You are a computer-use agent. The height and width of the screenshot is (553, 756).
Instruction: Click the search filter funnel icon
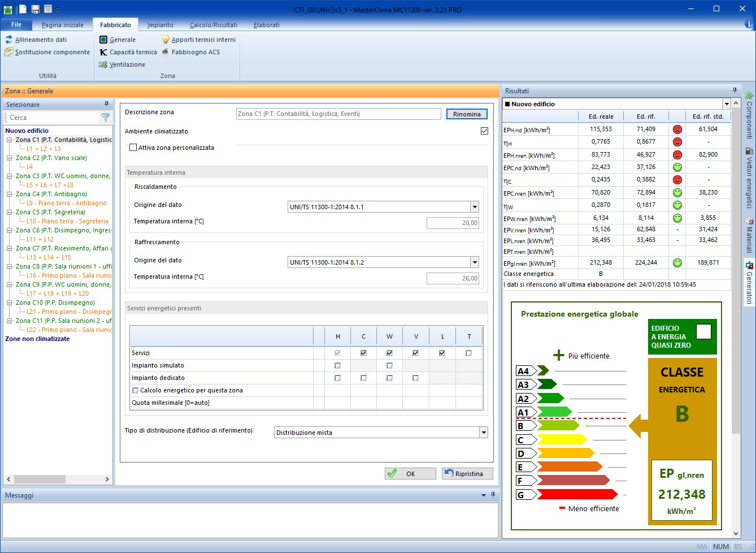point(106,118)
